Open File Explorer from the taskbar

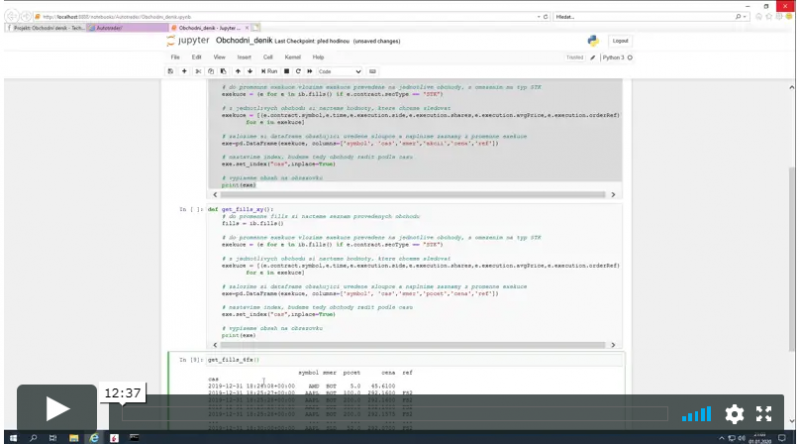pyautogui.click(x=73, y=438)
